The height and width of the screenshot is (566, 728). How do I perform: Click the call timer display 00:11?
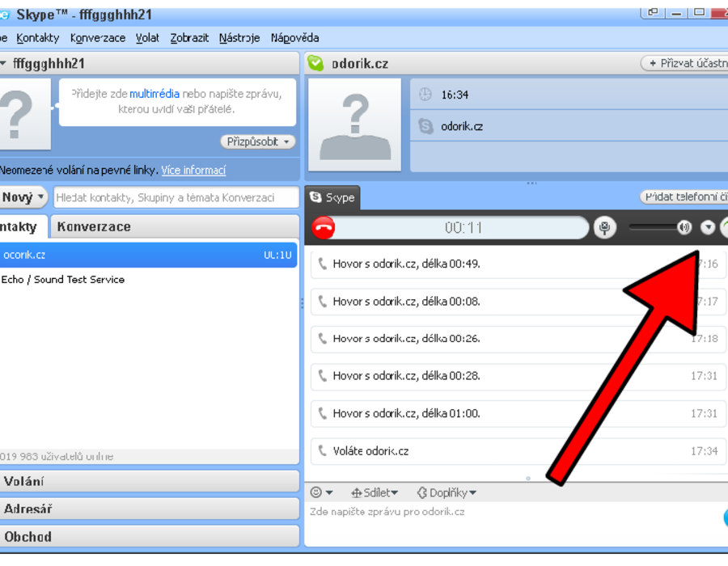(x=463, y=228)
